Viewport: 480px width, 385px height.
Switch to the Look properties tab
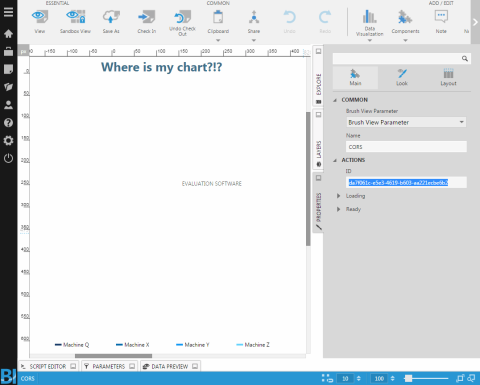402,77
